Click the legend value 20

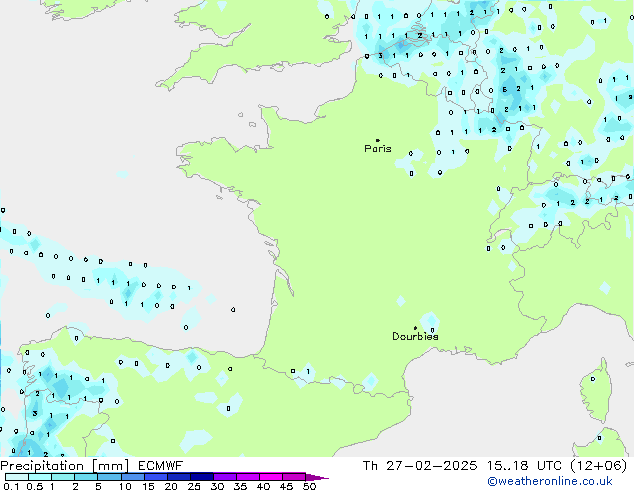[171, 486]
